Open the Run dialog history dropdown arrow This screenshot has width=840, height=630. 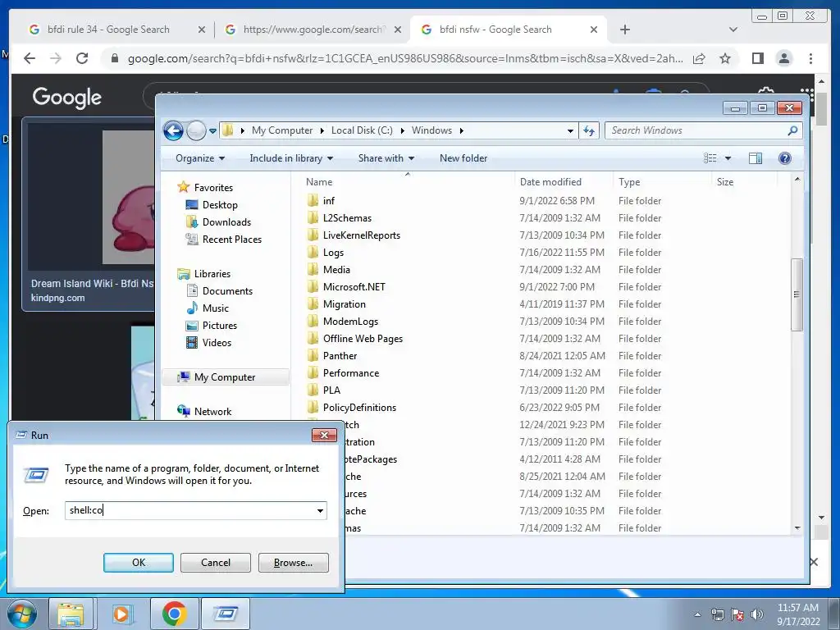[x=321, y=510]
